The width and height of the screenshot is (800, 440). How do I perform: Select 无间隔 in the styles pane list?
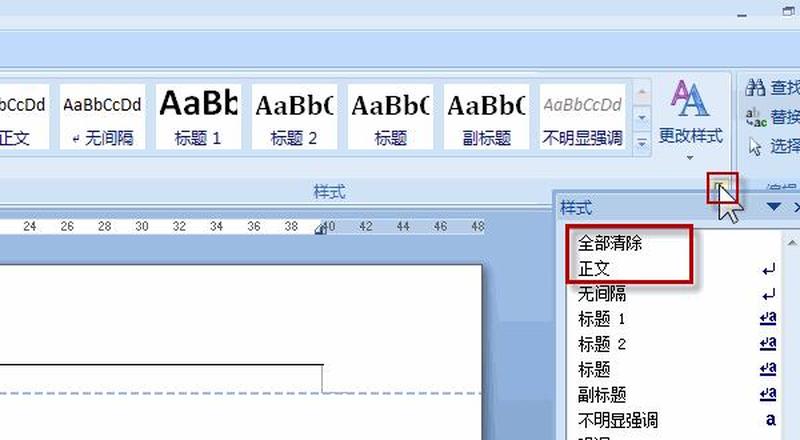click(x=602, y=294)
